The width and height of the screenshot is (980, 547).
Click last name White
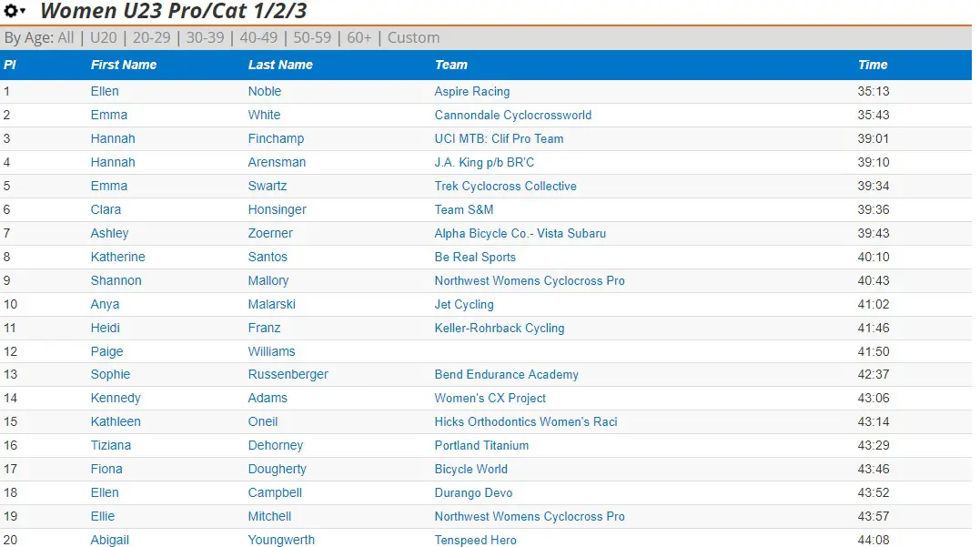[264, 115]
